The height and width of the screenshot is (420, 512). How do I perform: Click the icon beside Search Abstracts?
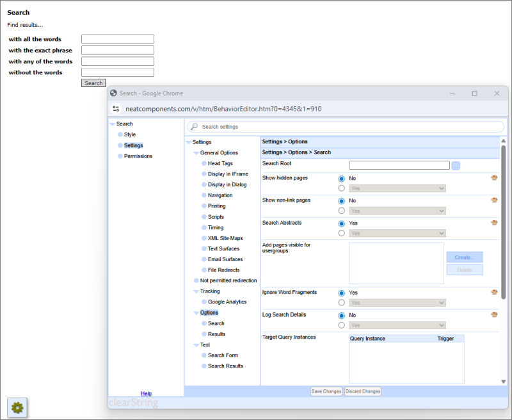494,223
